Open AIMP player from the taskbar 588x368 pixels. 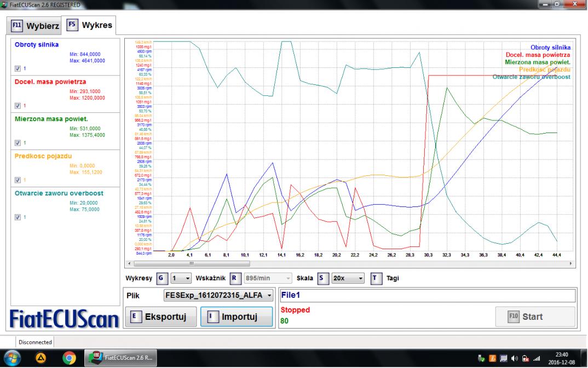click(42, 359)
